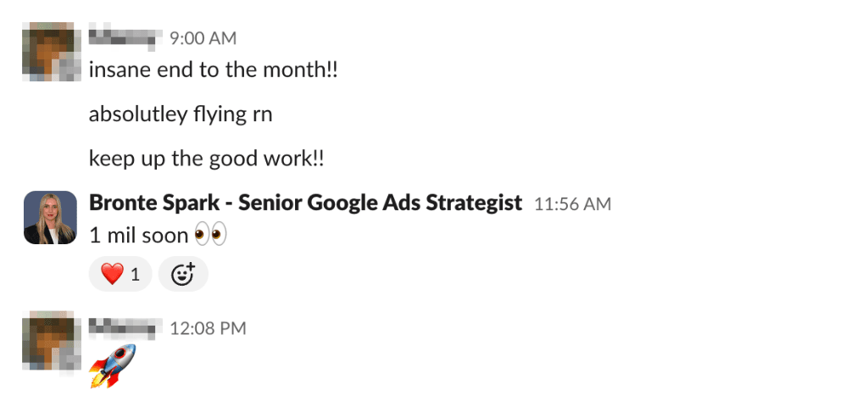The width and height of the screenshot is (868, 407).
Task: Open the 12:08 PM timestamp link
Action: coord(208,328)
